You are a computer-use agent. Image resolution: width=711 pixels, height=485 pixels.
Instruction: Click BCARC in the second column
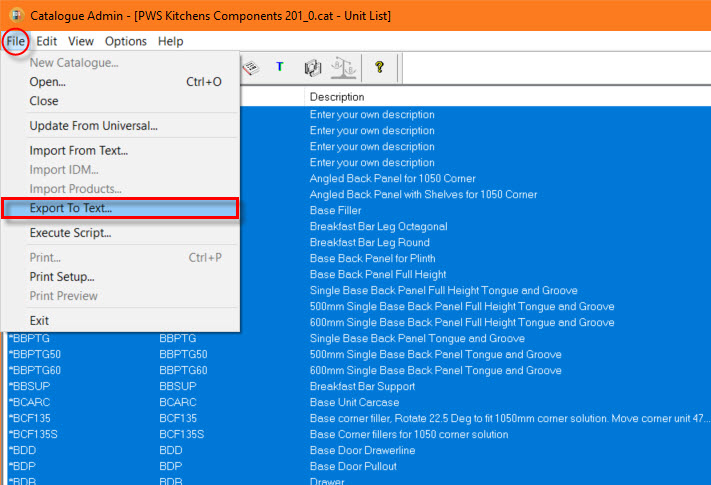click(178, 403)
